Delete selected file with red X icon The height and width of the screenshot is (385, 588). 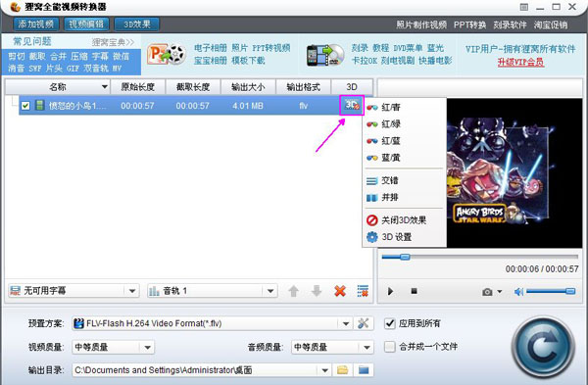(x=340, y=291)
